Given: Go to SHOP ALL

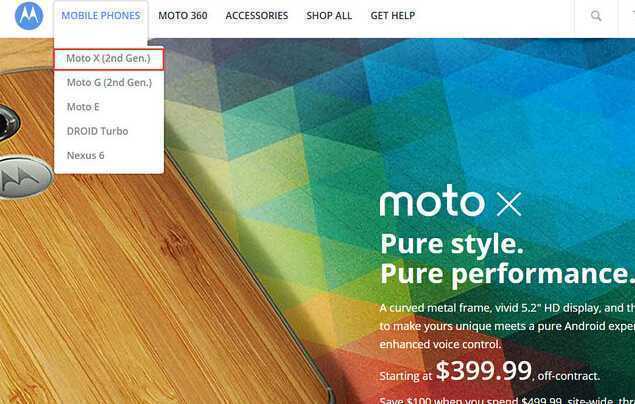Looking at the screenshot, I should pyautogui.click(x=329, y=16).
